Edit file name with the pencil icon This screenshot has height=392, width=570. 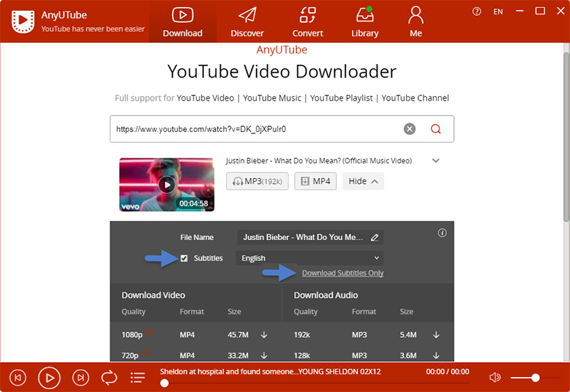click(375, 238)
